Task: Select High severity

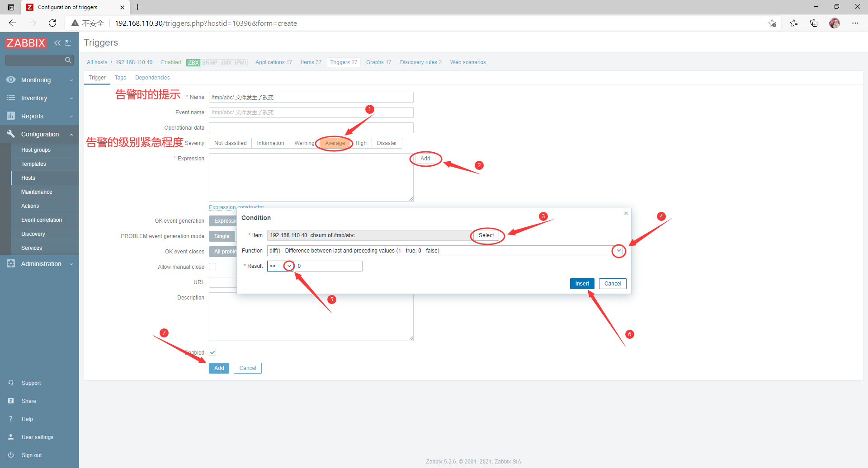Action: (x=361, y=143)
